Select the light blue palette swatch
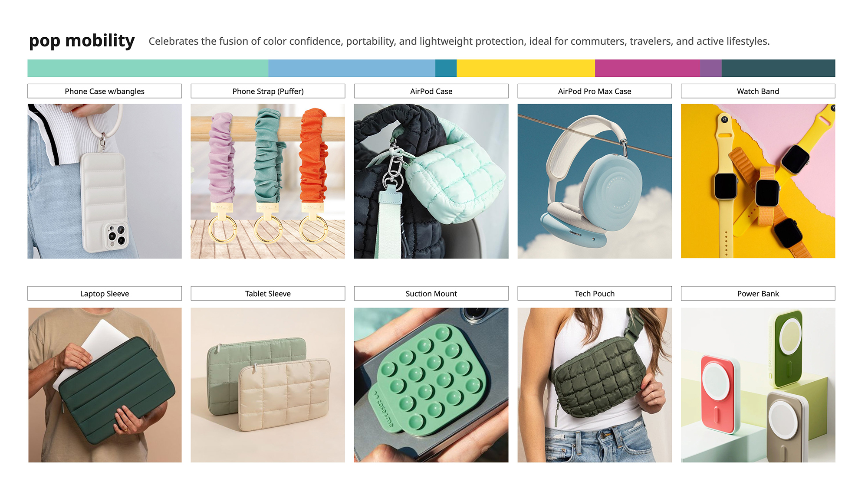 352,68
